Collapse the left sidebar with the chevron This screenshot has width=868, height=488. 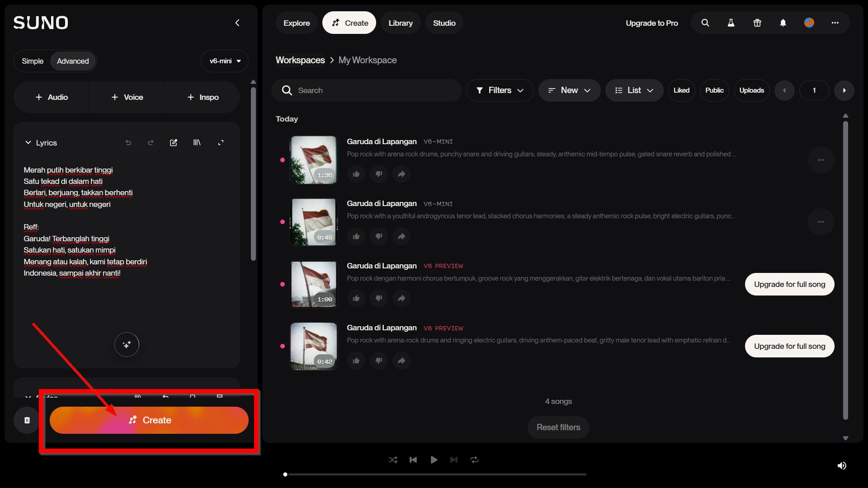point(237,23)
